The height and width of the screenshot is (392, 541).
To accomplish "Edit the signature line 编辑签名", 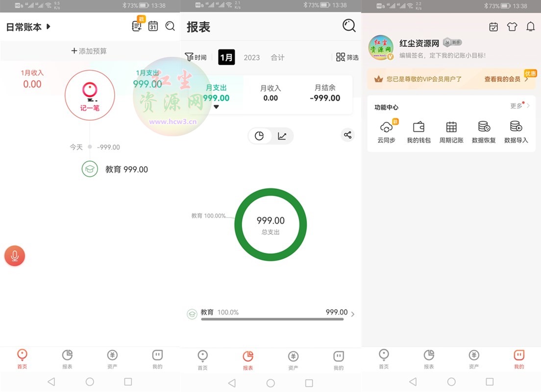I will click(x=443, y=55).
